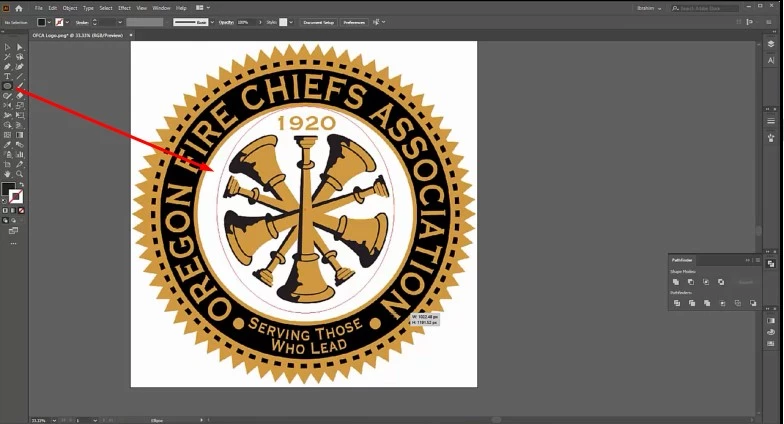Set paint mode to None
Image resolution: width=784 pixels, height=424 pixels.
pos(21,210)
